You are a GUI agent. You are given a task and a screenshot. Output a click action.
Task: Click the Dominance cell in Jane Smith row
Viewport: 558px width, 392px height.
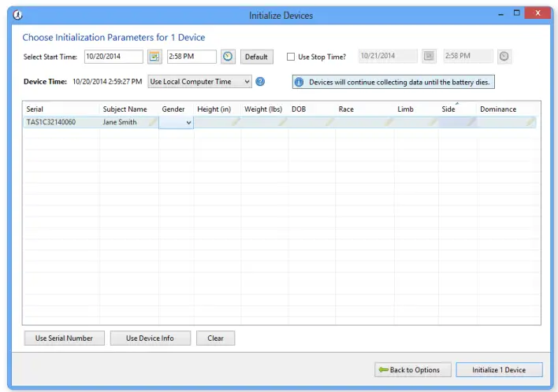point(507,122)
